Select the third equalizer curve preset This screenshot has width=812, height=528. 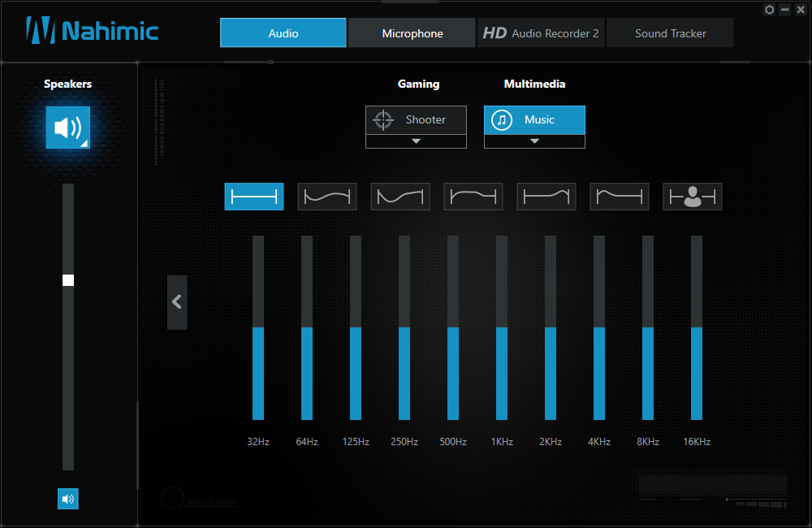coord(400,197)
